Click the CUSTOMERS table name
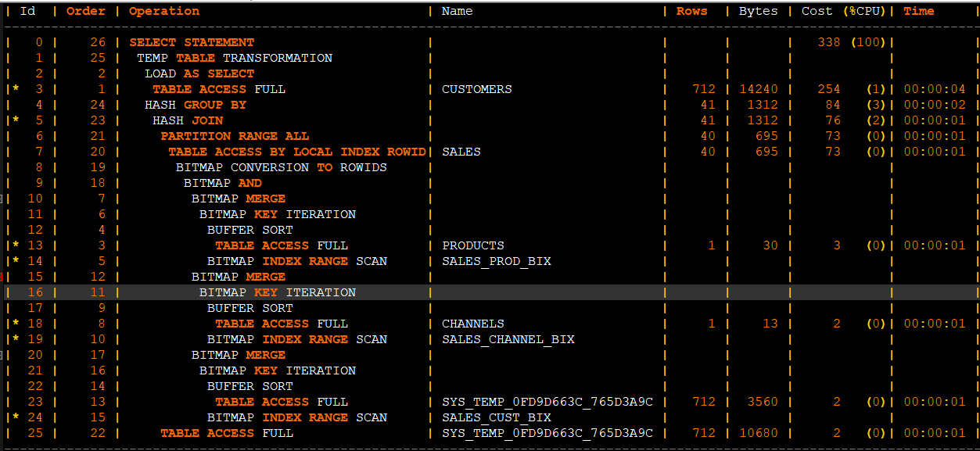Viewport: 980px width, 451px height. 477,89
